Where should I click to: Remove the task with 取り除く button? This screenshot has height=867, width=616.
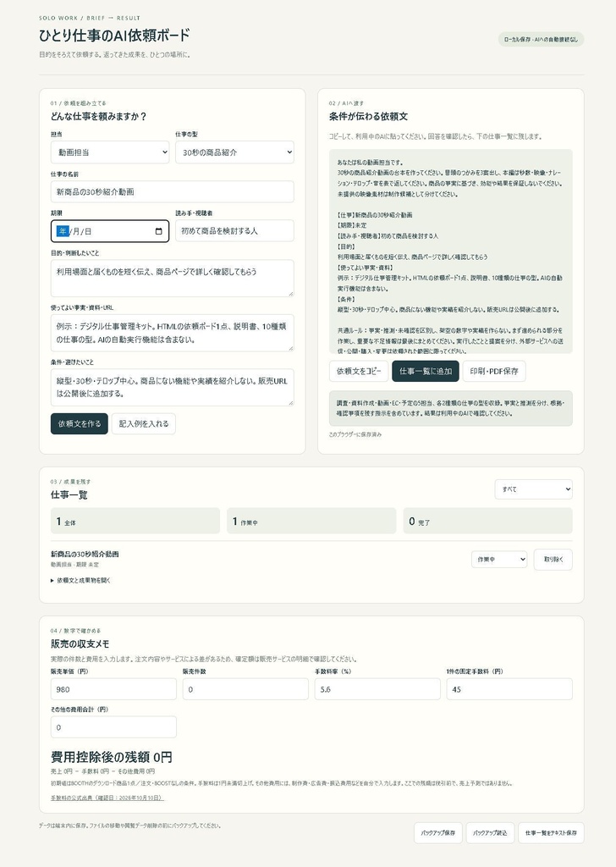(x=553, y=560)
